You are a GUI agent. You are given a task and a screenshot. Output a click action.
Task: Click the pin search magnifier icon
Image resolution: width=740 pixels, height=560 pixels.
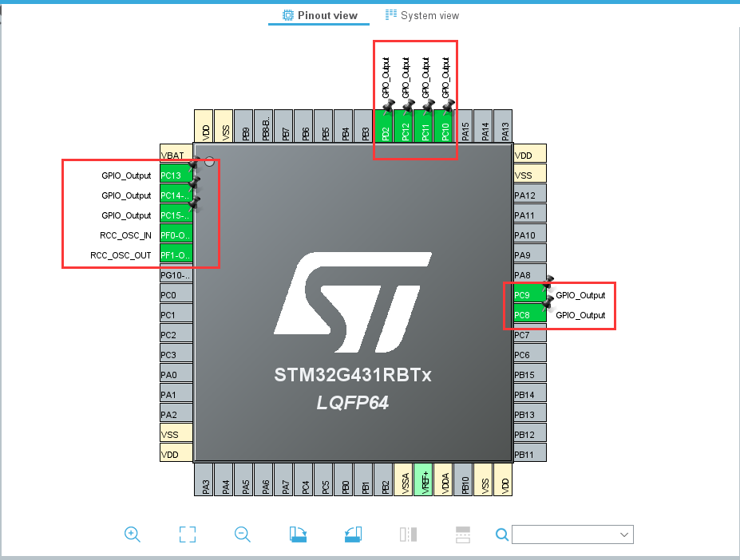click(x=501, y=534)
